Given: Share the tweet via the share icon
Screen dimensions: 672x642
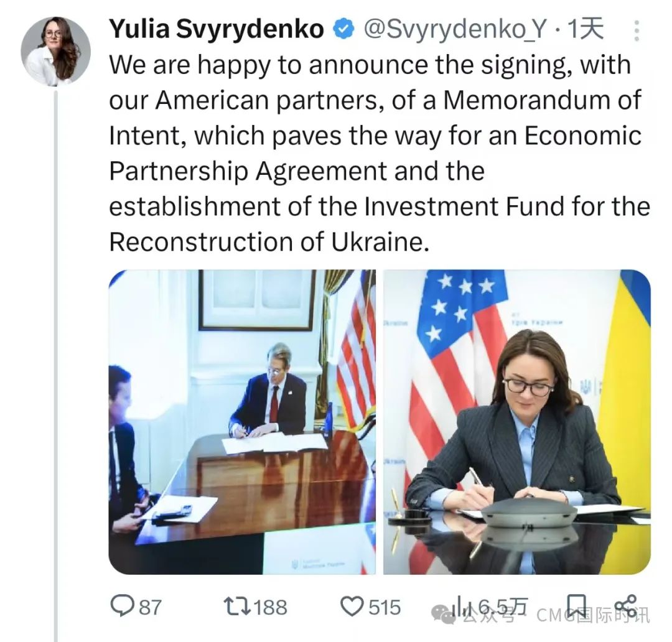Looking at the screenshot, I should pos(625,605).
